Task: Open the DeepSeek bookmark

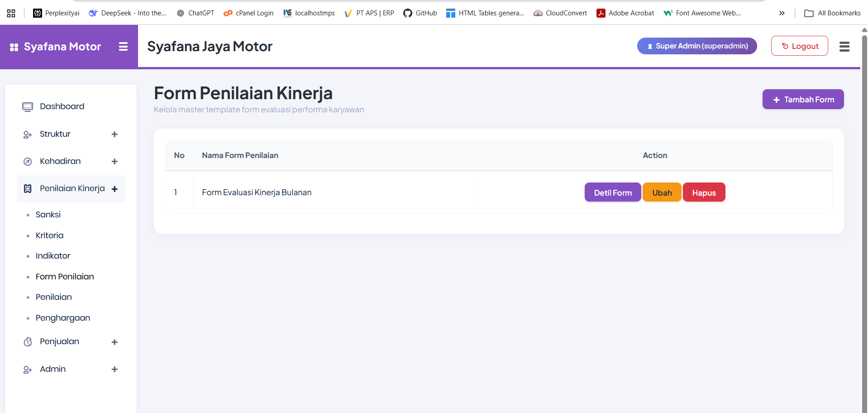Action: (128, 13)
